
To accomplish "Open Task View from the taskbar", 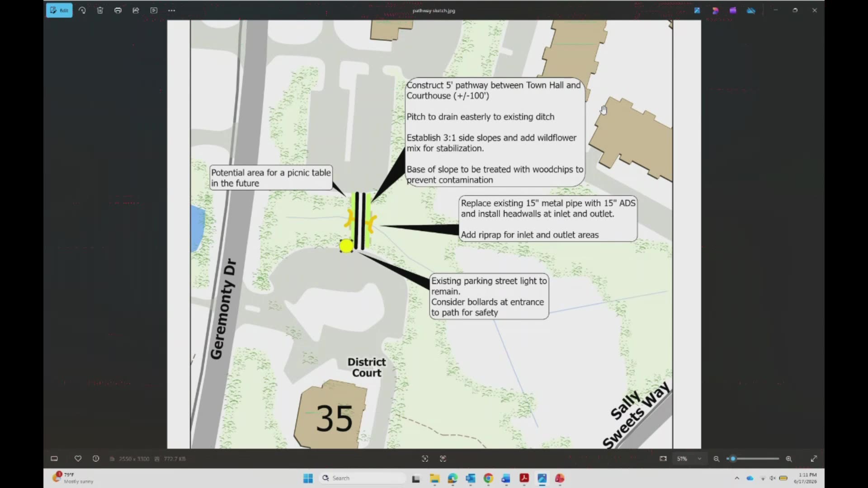I will [x=416, y=478].
